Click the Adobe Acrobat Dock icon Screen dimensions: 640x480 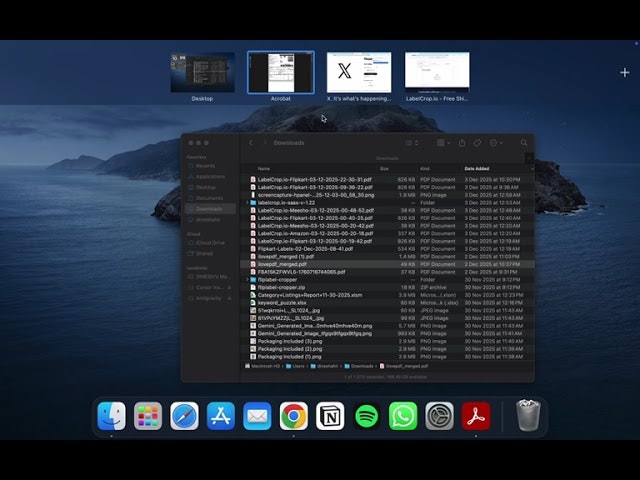pyautogui.click(x=476, y=416)
